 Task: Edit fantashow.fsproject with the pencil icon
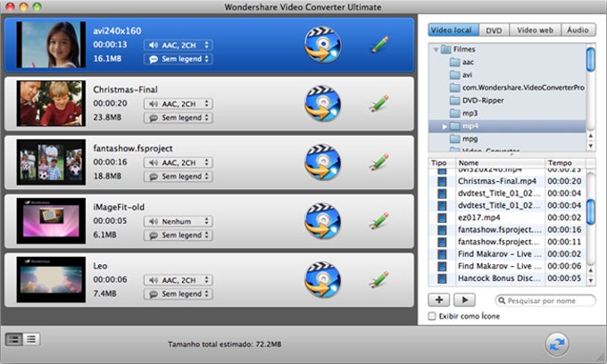(x=379, y=161)
